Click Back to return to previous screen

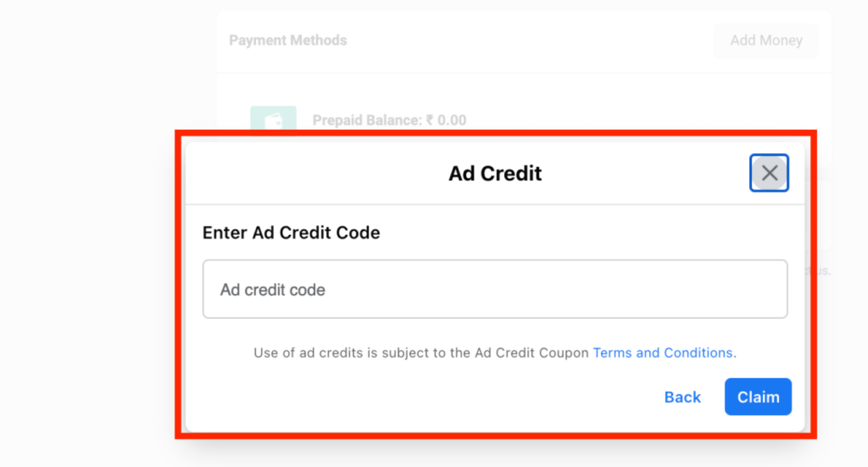tap(682, 397)
